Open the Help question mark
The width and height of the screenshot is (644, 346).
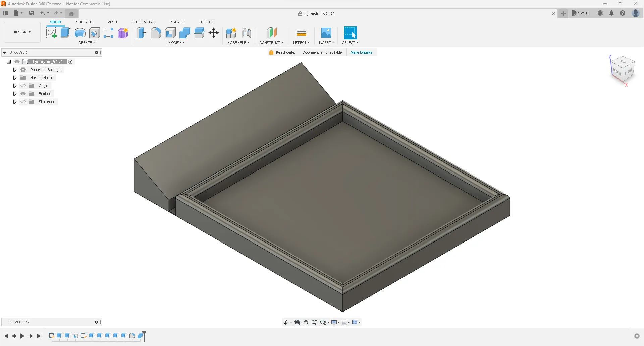point(623,13)
